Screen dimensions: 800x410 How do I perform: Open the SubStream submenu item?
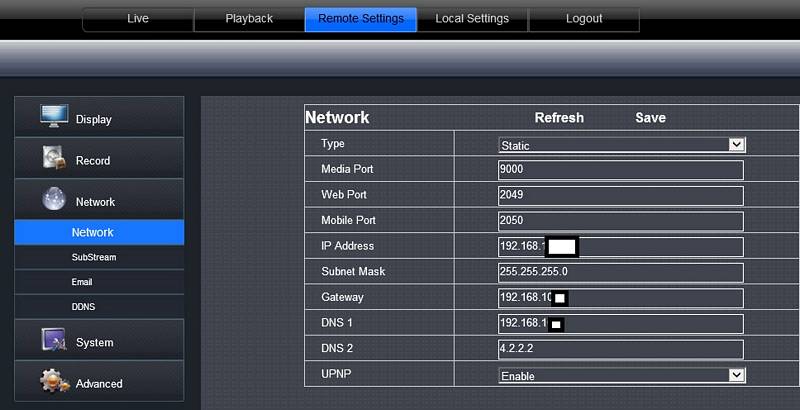(94, 257)
